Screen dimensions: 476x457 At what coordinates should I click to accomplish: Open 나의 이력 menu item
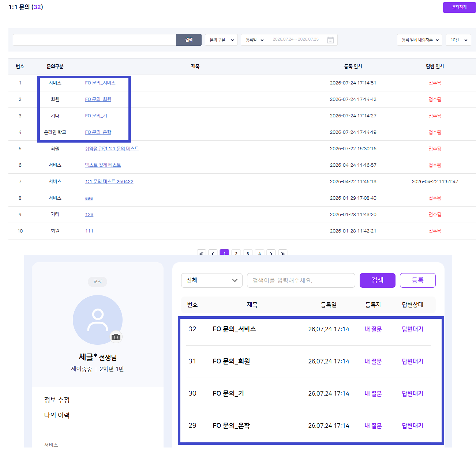57,415
